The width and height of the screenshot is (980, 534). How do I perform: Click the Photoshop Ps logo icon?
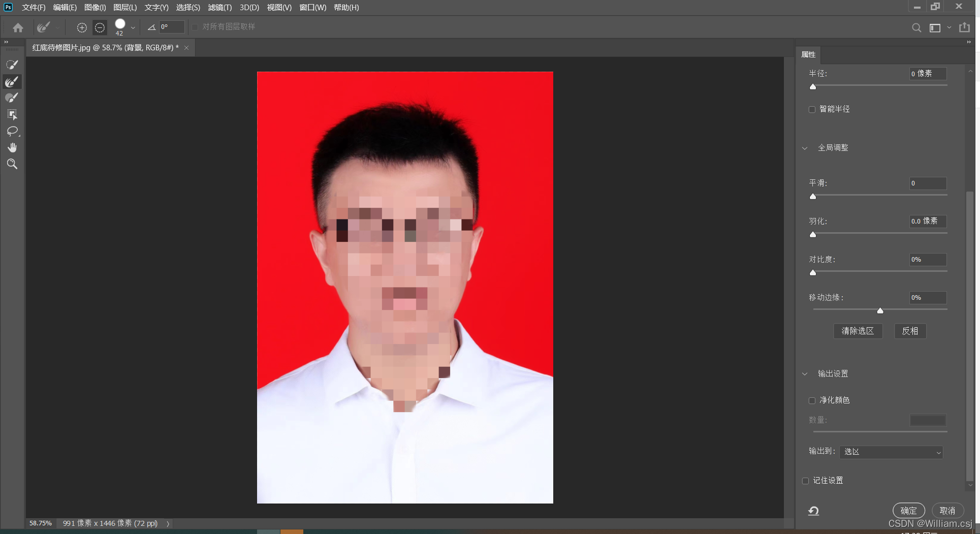[x=8, y=7]
